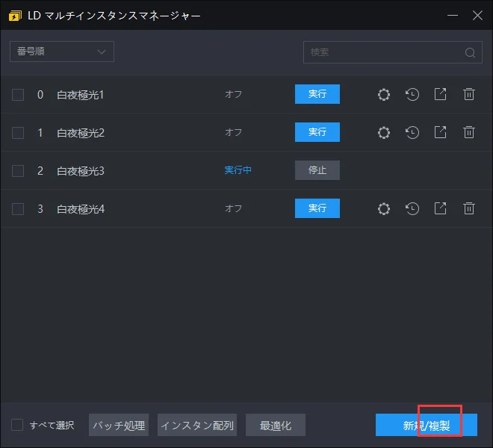Click 実行 button for 白夜極光1
The image size is (493, 448).
317,94
